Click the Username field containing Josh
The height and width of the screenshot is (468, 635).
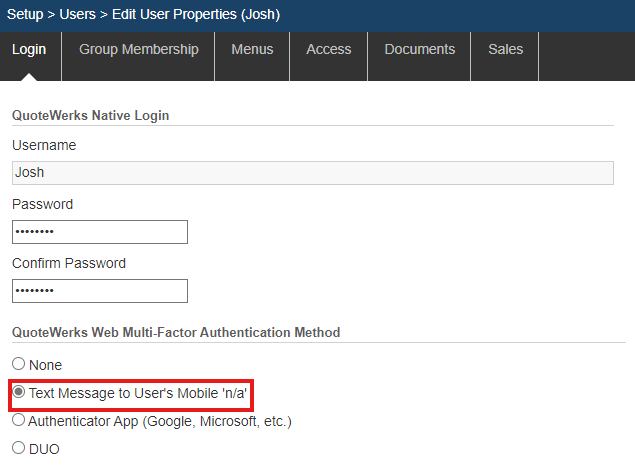[x=312, y=173]
